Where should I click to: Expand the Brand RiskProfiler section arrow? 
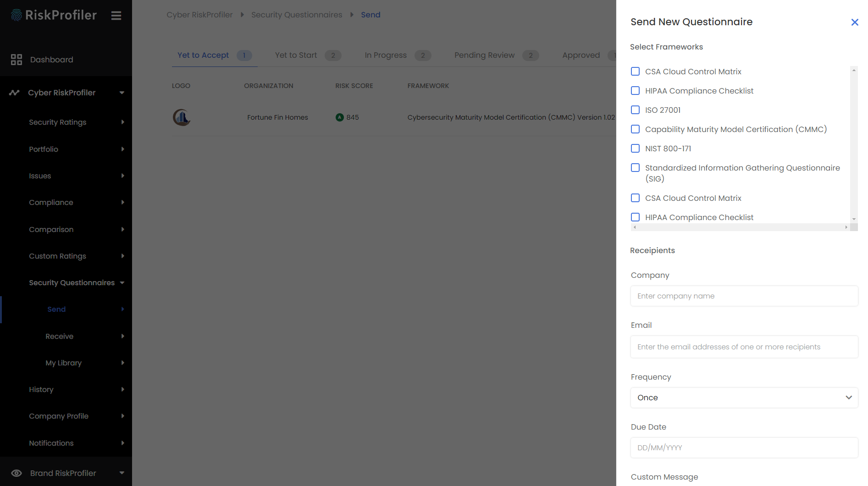[122, 473]
